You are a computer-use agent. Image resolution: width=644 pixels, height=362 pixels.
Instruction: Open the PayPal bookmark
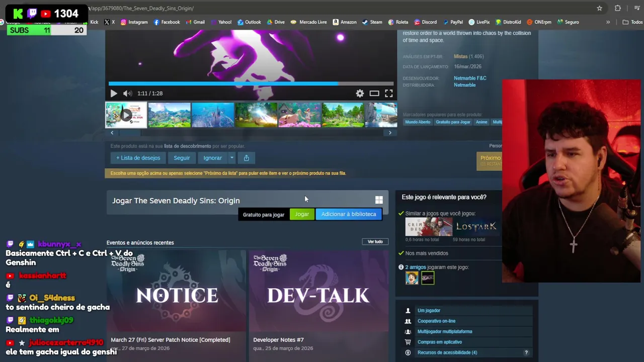(x=452, y=22)
